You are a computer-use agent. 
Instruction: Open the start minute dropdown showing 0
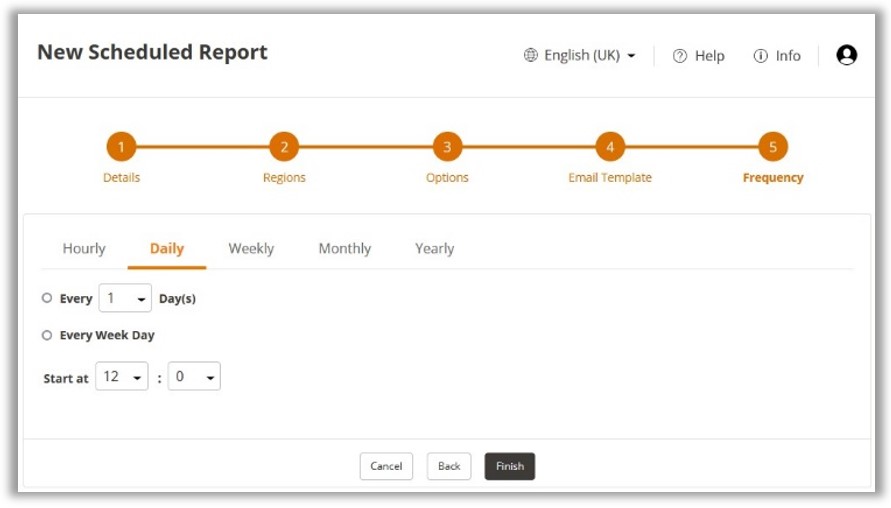pos(194,377)
